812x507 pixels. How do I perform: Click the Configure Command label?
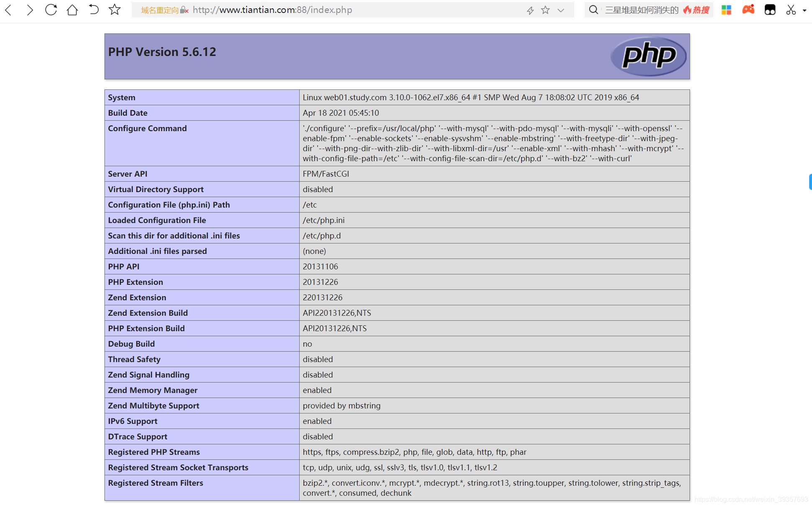pos(148,128)
